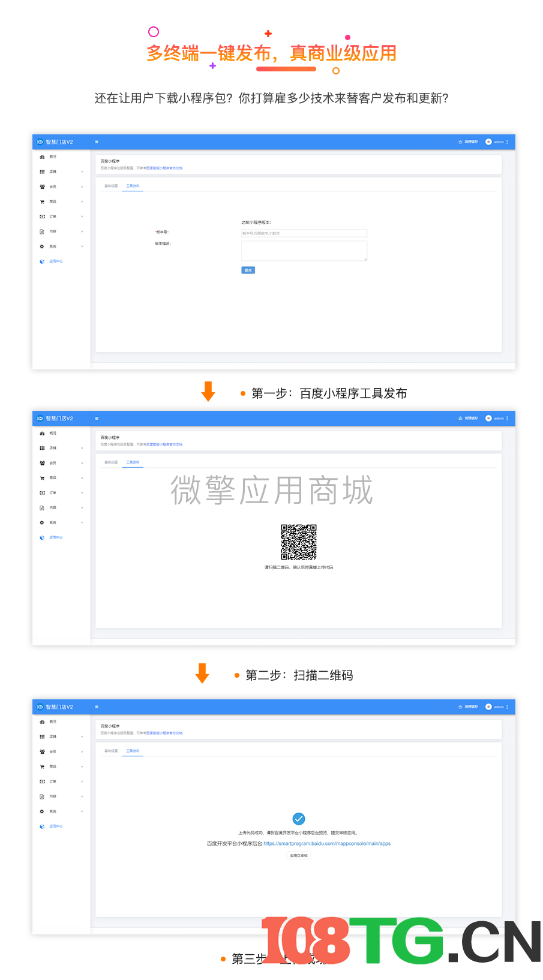This screenshot has height=980, width=543.
Task: Switch to 基础设置 tab in the QR-code screen
Action: [x=111, y=462]
